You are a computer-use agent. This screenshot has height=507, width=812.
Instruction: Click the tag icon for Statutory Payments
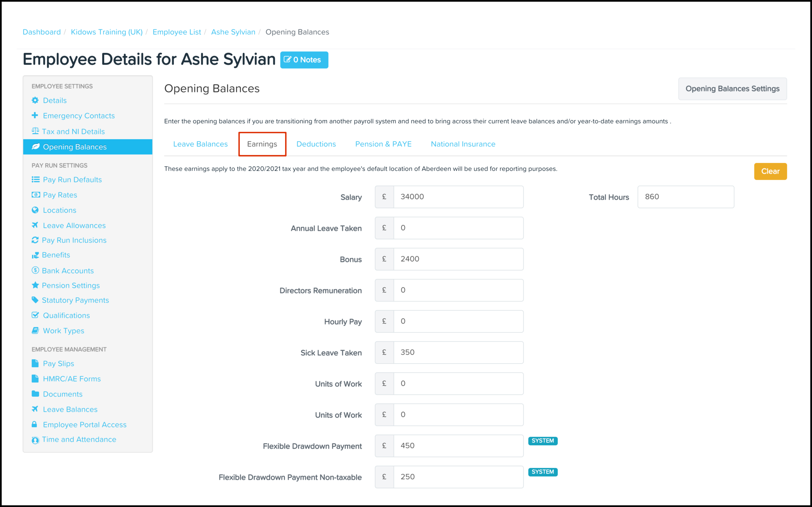coord(35,300)
